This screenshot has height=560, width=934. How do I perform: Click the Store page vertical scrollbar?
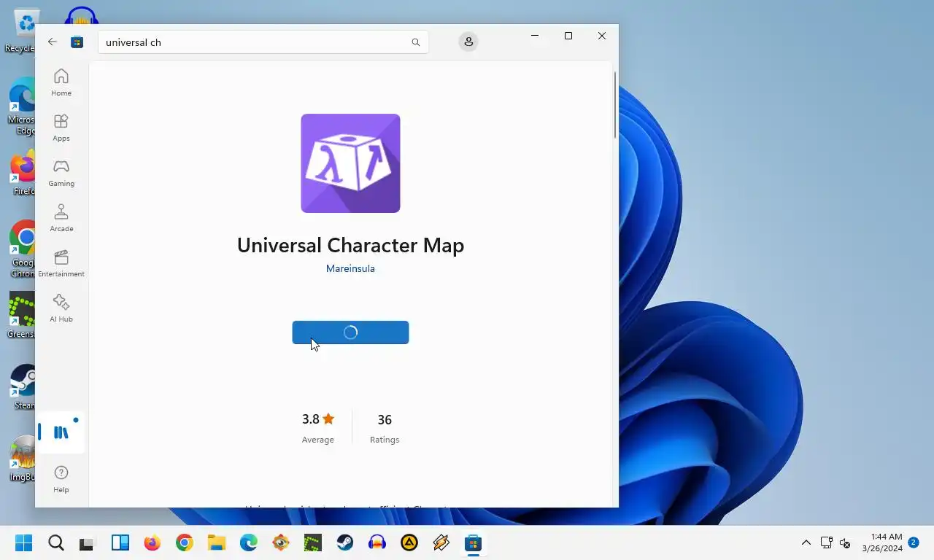tap(615, 105)
